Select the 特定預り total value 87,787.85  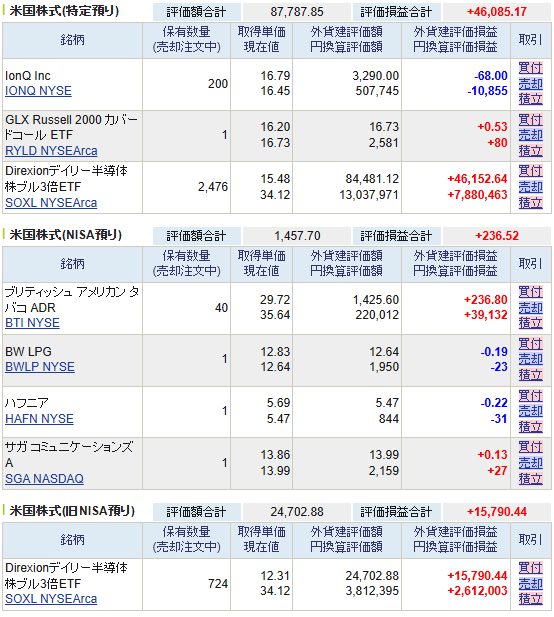pos(297,12)
